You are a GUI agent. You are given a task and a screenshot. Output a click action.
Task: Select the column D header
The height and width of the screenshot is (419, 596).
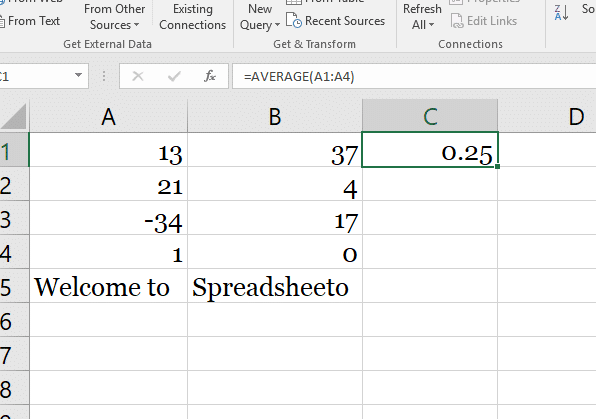547,116
